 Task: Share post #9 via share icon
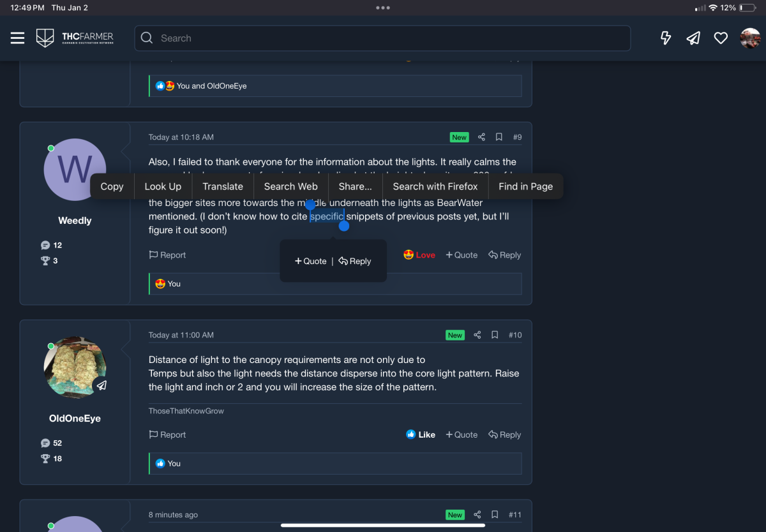pyautogui.click(x=482, y=137)
